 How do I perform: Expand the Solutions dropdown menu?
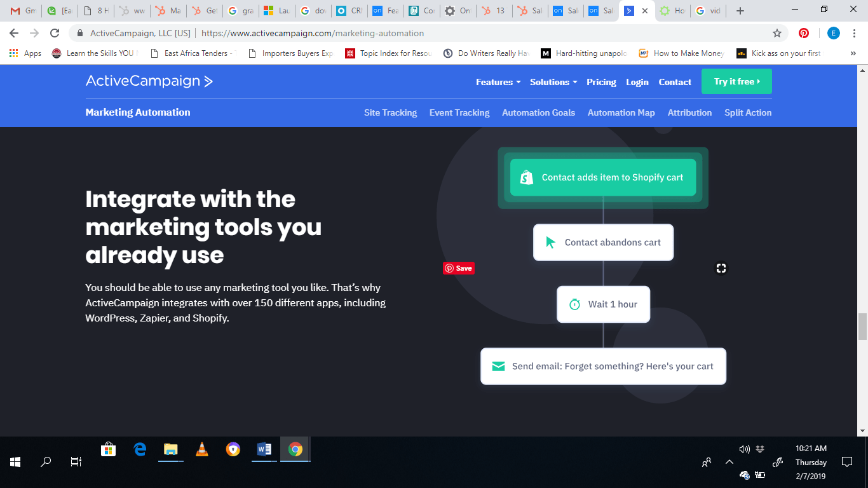(x=553, y=82)
